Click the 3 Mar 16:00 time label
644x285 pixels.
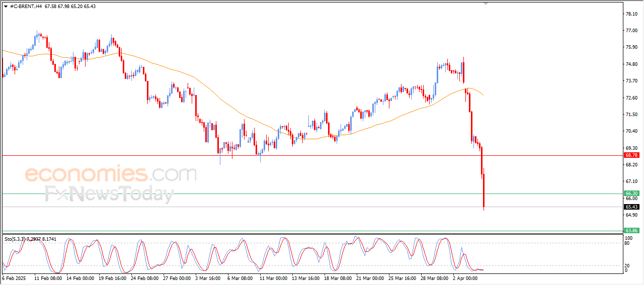click(x=208, y=277)
